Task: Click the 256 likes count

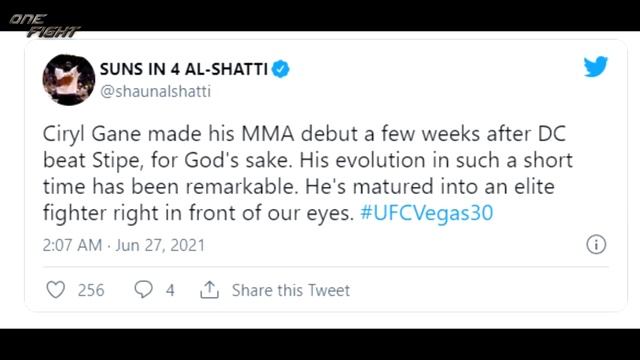Action: pos(91,290)
